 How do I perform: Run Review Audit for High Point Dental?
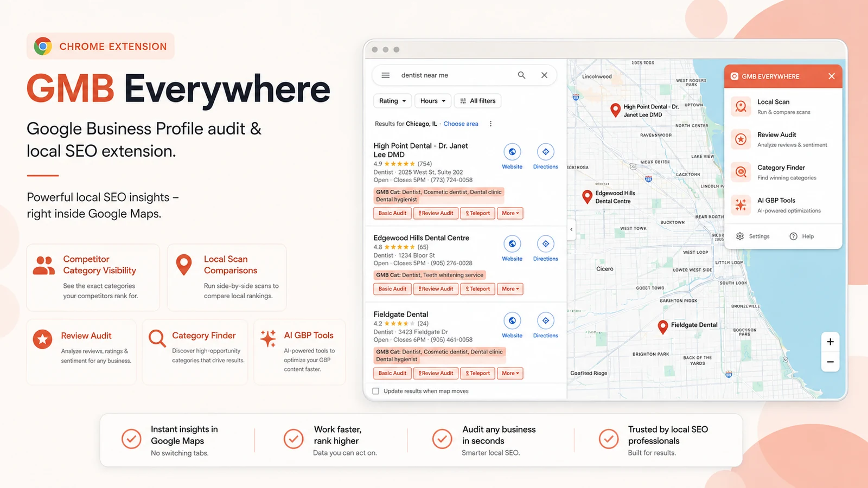(436, 213)
